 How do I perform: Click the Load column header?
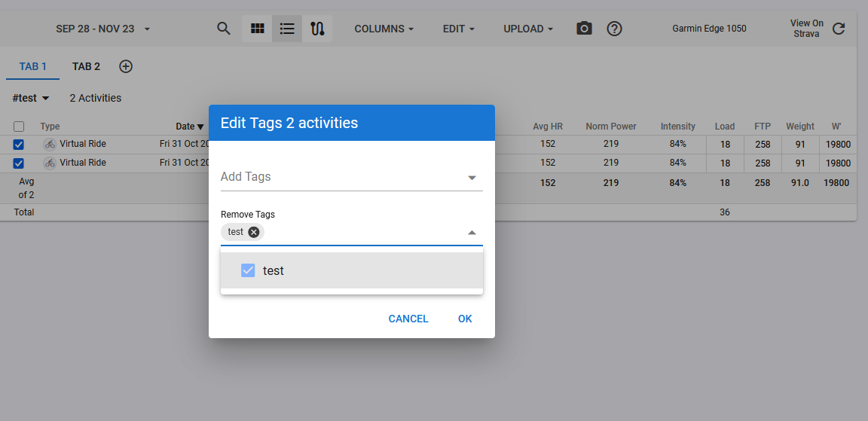pyautogui.click(x=724, y=126)
